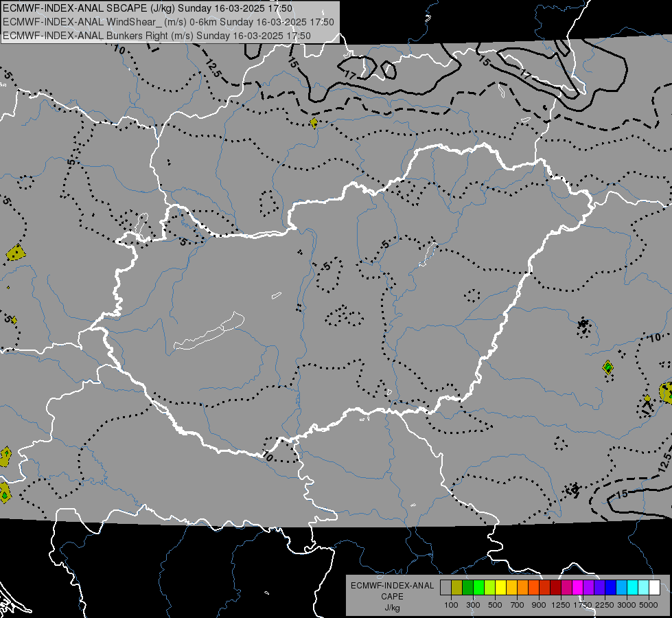Click the 3000 tick label in legend
672x618 pixels.
[627, 605]
